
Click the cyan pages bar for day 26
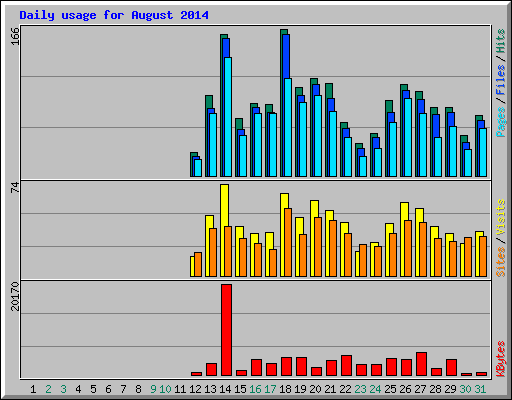click(x=408, y=137)
